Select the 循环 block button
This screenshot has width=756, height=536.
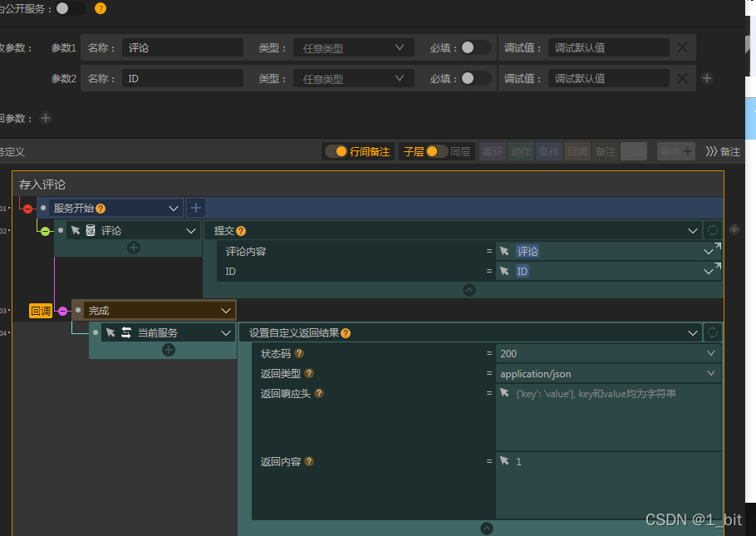coord(493,151)
